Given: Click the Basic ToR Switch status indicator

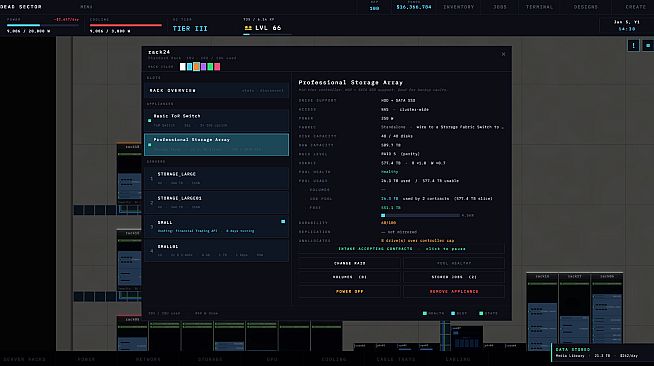Looking at the screenshot, I should (150, 120).
